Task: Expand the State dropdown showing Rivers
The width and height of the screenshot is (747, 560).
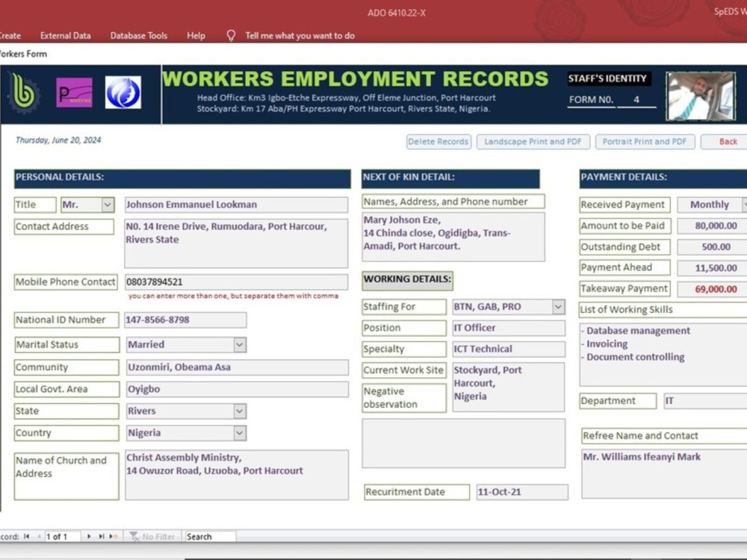Action: pos(240,411)
